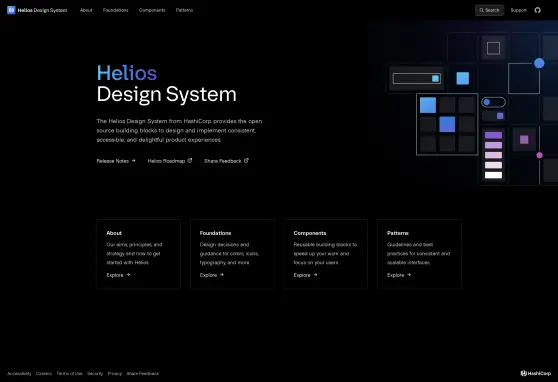The height and width of the screenshot is (382, 558).
Task: Click the Helios logo icon in header
Action: click(11, 10)
